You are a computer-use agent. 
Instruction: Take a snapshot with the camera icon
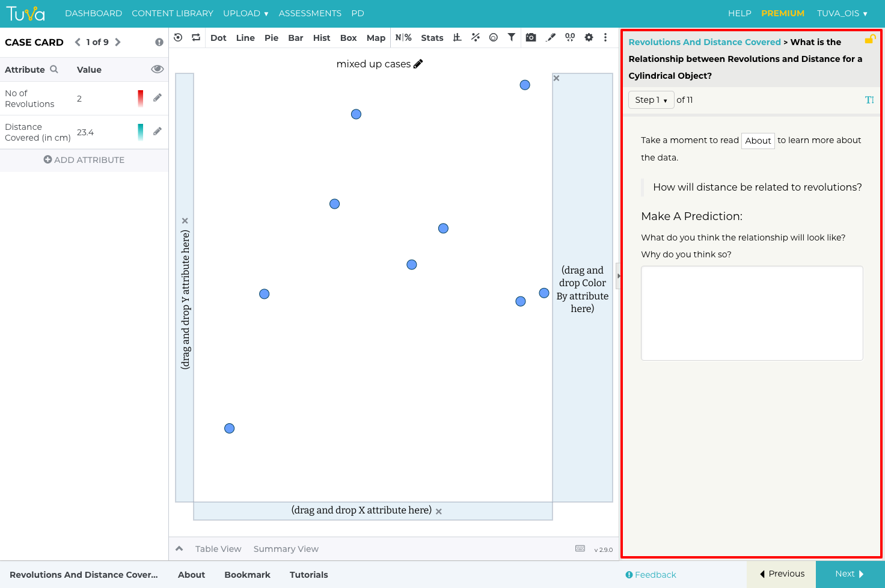(x=531, y=37)
